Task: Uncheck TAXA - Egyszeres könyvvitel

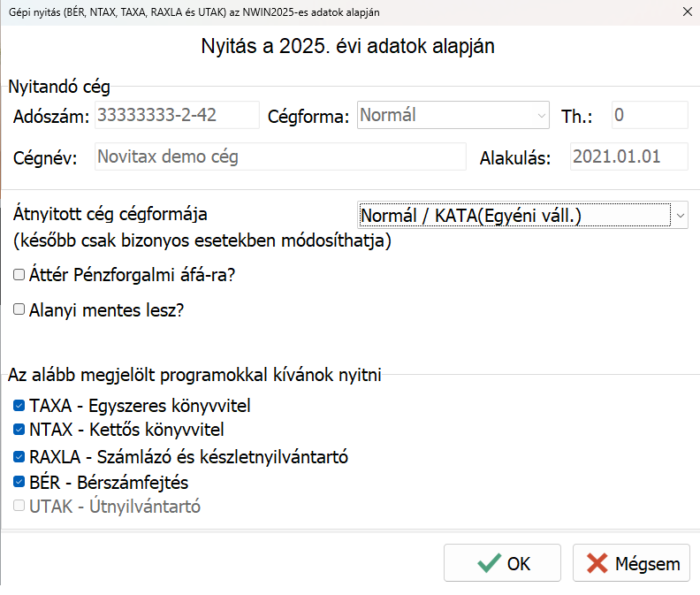Action: pos(19,407)
